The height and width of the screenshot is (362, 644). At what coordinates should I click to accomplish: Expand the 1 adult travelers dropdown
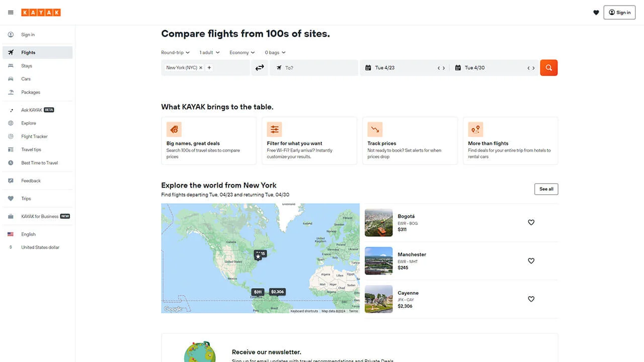(209, 52)
